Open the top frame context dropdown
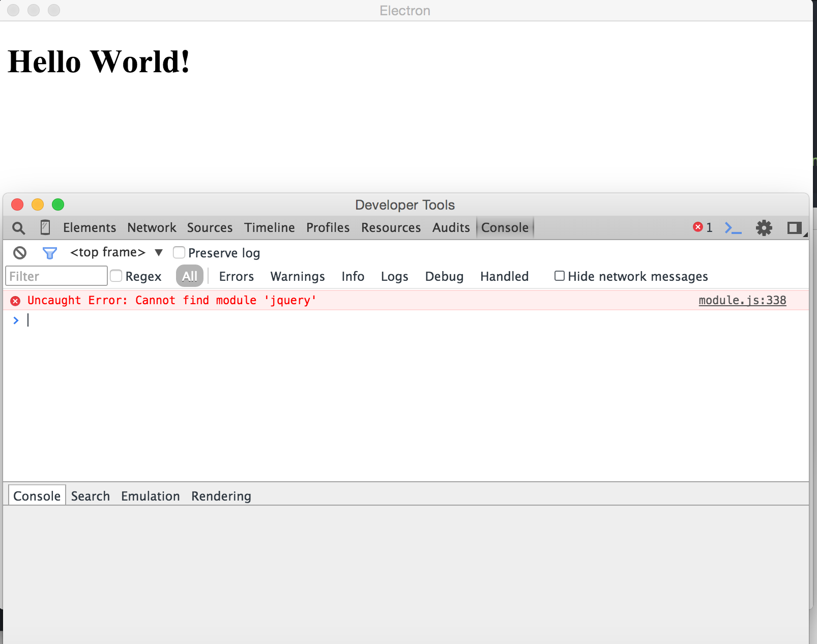The image size is (817, 644). click(x=116, y=252)
